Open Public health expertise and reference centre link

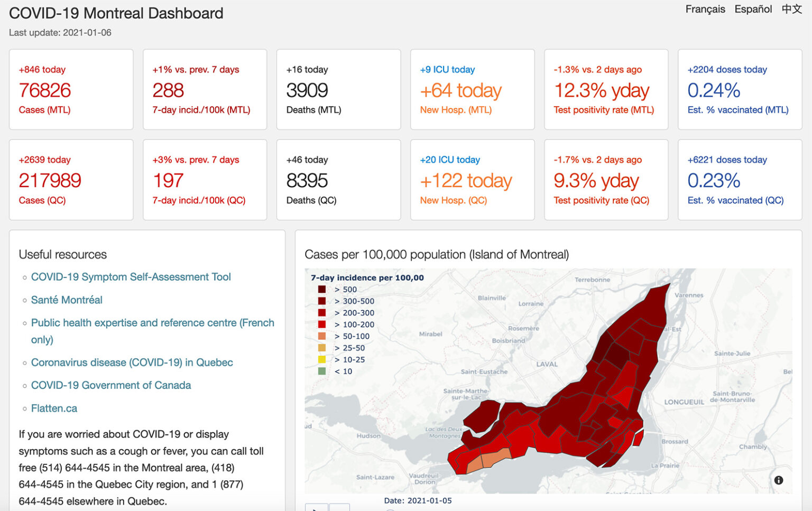[x=152, y=331]
